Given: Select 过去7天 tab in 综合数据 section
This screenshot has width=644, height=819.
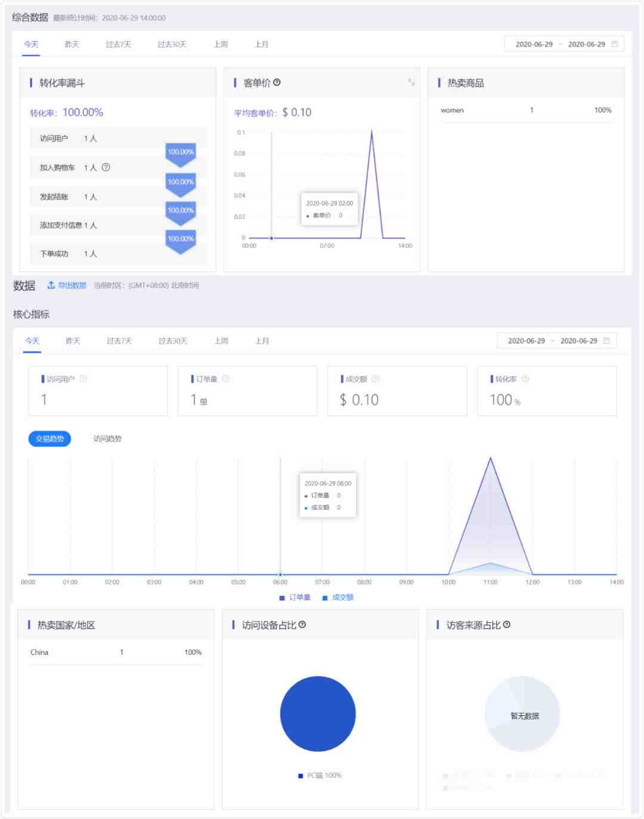Looking at the screenshot, I should (119, 44).
